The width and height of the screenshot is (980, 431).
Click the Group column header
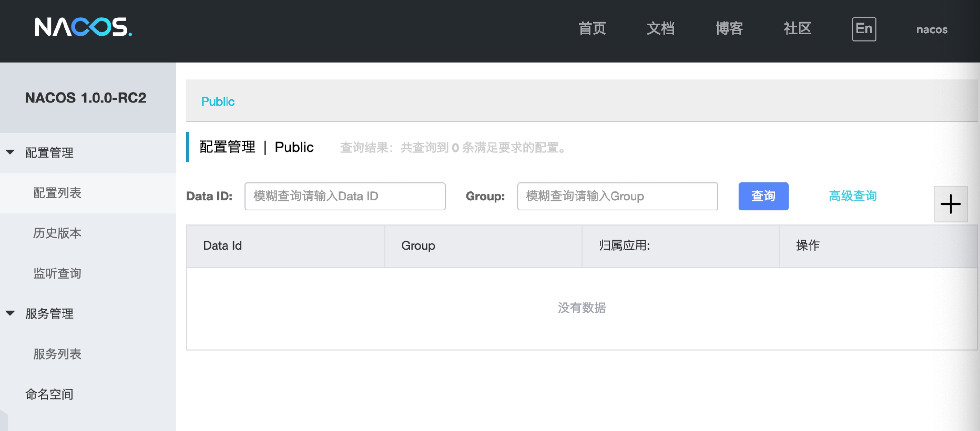coord(483,246)
